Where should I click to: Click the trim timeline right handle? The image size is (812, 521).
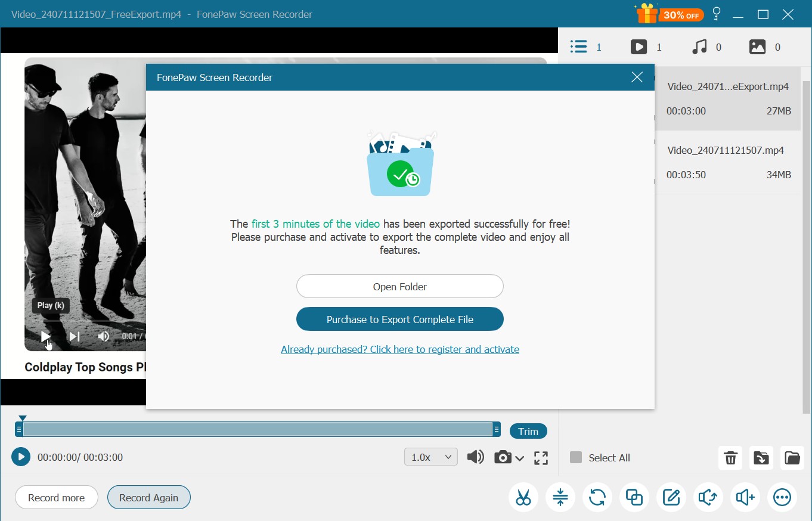(496, 429)
